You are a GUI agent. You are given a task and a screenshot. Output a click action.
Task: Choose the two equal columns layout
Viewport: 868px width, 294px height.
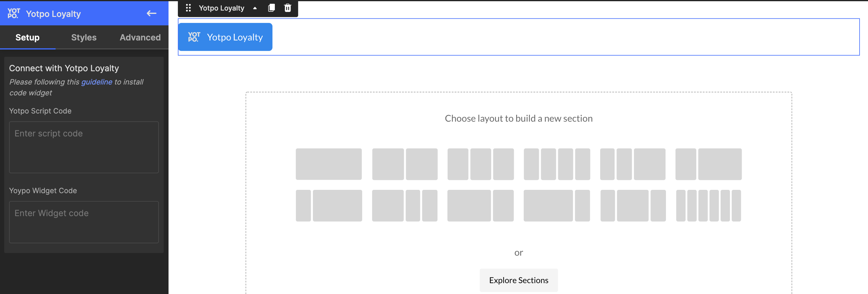[405, 164]
